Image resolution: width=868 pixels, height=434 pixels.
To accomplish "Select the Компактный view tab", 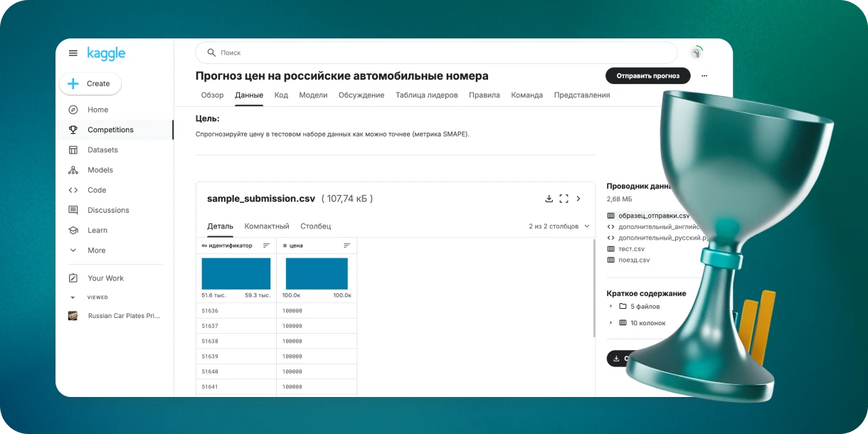I will [x=266, y=226].
